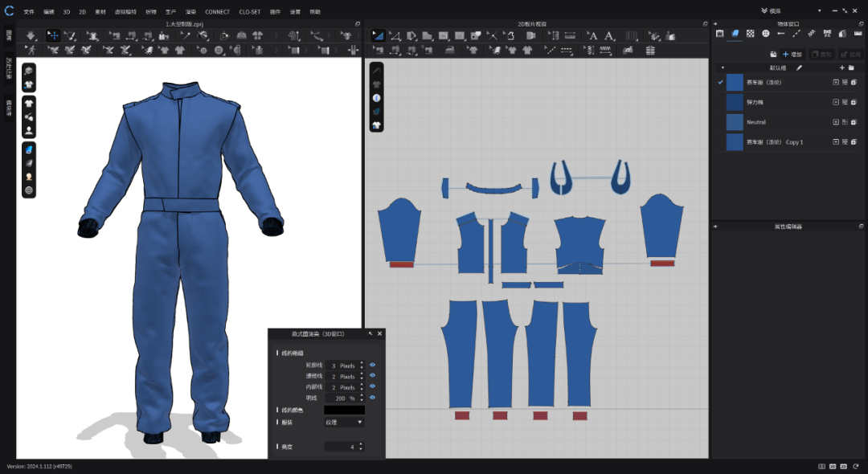Open the 文件 menu
The height and width of the screenshot is (474, 868).
[29, 12]
